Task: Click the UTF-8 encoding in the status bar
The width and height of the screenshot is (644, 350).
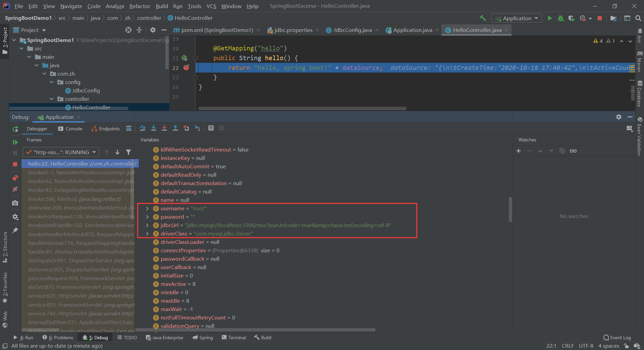Action: pyautogui.click(x=586, y=346)
